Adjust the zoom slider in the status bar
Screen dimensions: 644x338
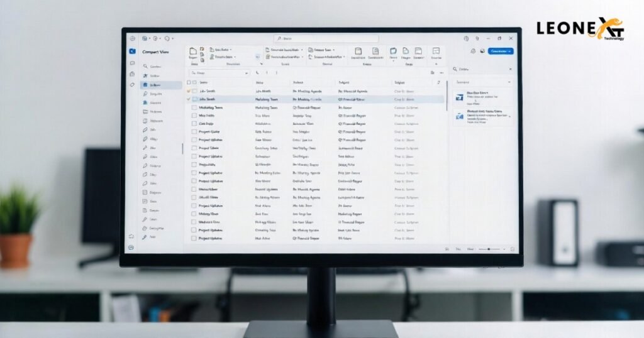(x=489, y=249)
